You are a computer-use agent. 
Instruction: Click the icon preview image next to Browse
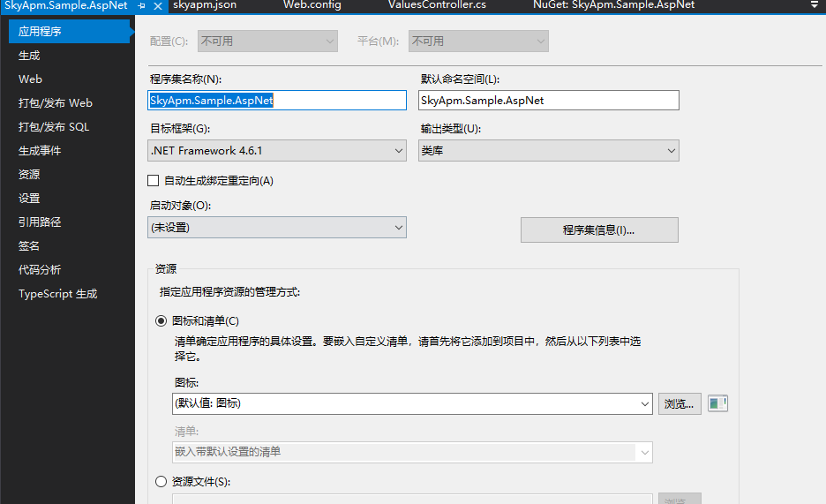[x=717, y=403]
